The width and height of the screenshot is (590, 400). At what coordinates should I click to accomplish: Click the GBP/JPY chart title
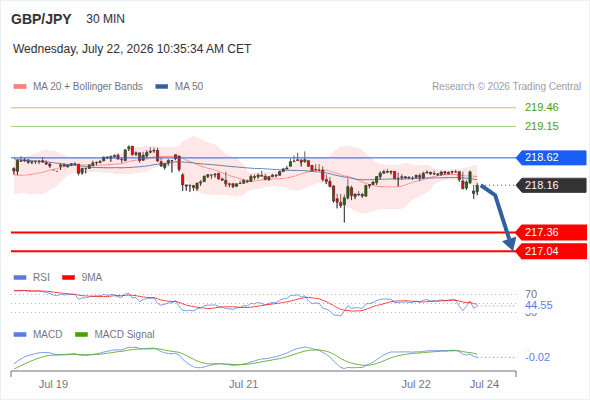41,19
